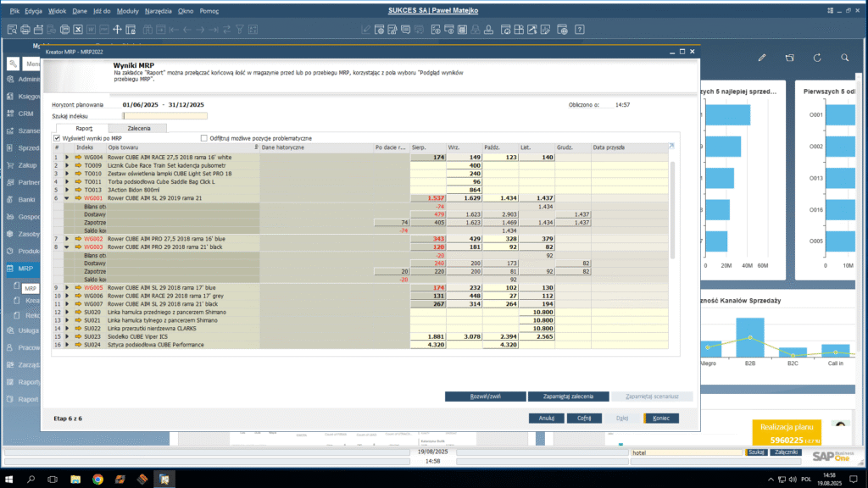Click the orange link arrow for WG003
868x488 pixels.
click(x=78, y=247)
